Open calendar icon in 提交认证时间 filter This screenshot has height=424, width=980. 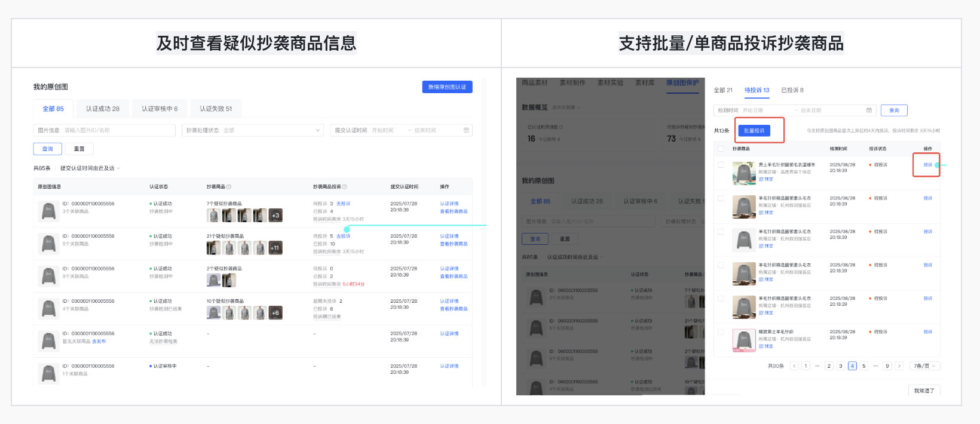tap(466, 130)
